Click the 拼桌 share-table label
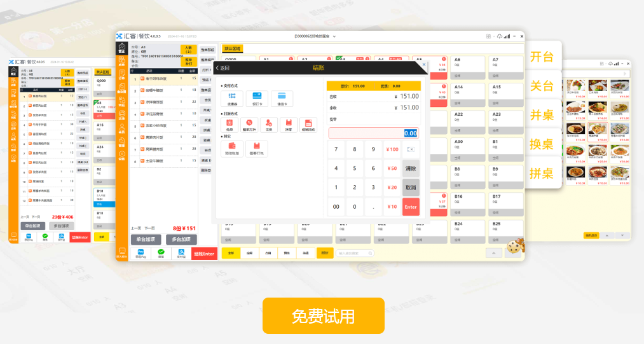The image size is (644, 344). pyautogui.click(x=542, y=174)
